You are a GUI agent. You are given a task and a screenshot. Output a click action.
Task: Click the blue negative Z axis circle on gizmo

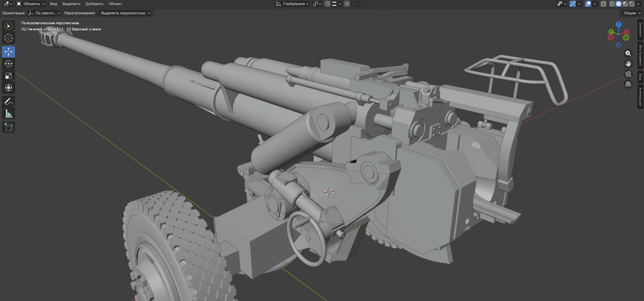(618, 45)
